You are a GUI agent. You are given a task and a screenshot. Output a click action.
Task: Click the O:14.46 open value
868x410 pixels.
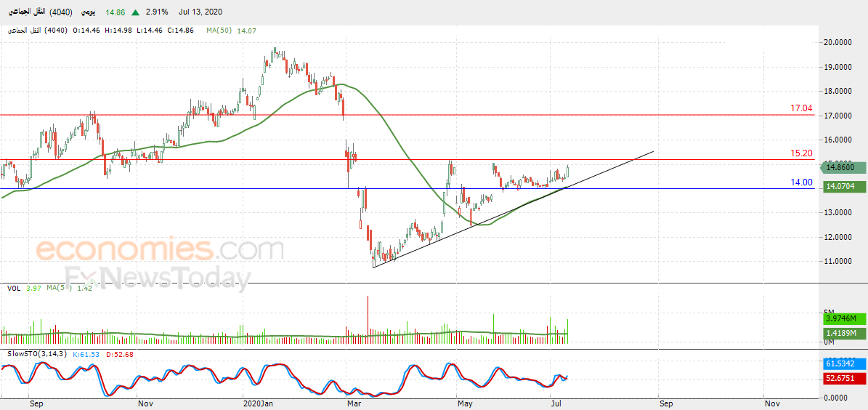85,31
